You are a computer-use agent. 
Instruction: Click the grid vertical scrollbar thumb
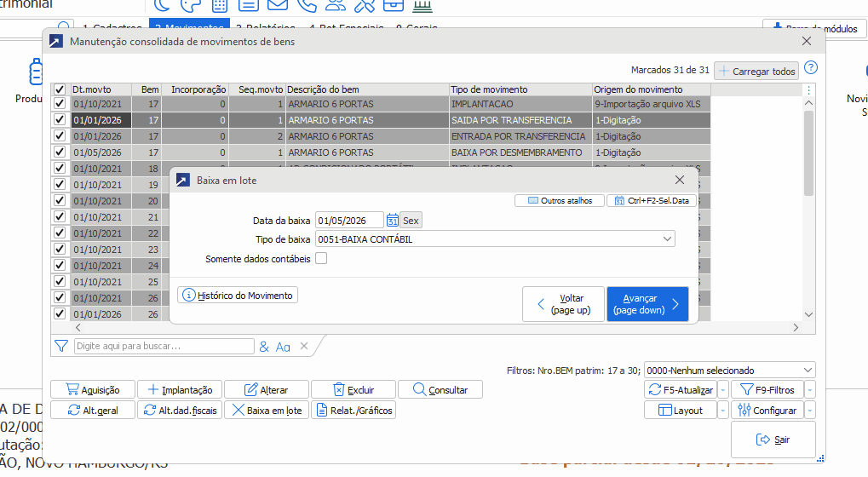pyautogui.click(x=808, y=152)
